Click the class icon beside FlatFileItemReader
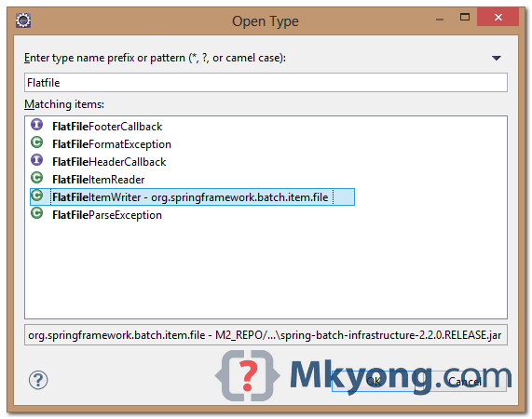 click(36, 178)
